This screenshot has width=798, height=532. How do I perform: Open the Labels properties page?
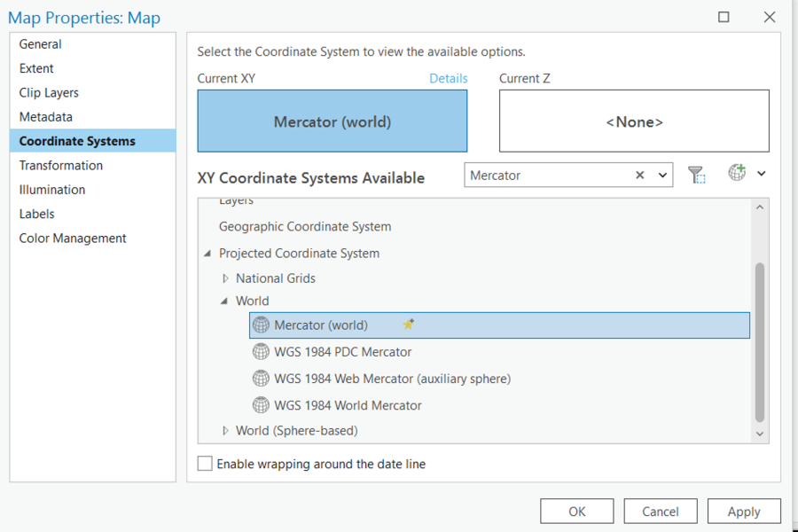click(x=36, y=214)
